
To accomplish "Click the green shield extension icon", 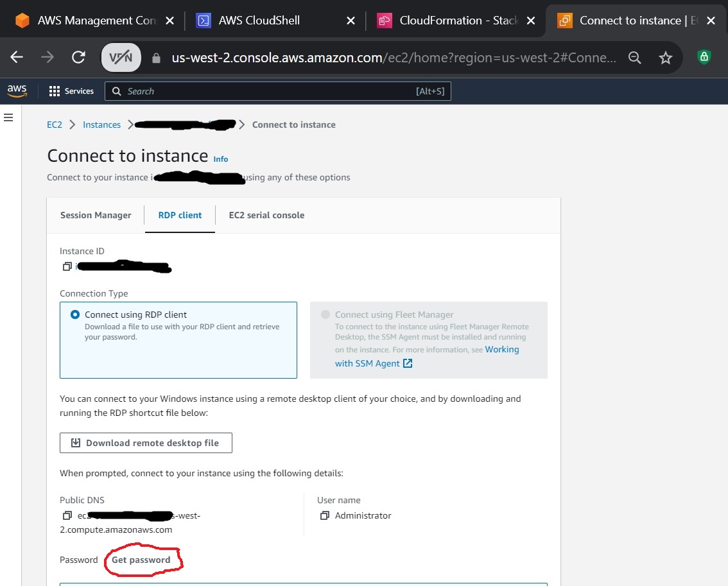I will pos(704,57).
